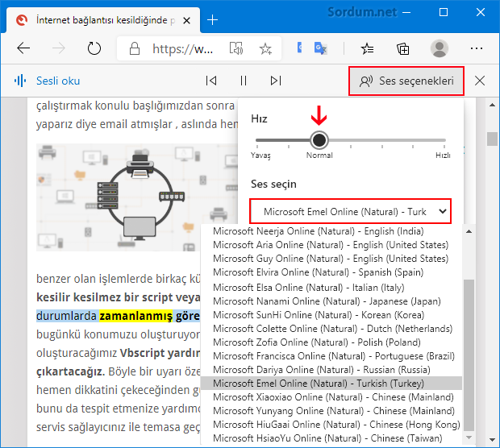Choose Microsoft SunHi Korean (Korea) voice
The image size is (500, 448).
(x=331, y=315)
